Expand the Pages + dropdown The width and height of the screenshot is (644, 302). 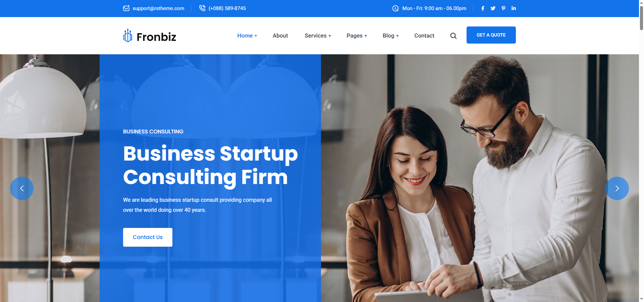pos(357,36)
